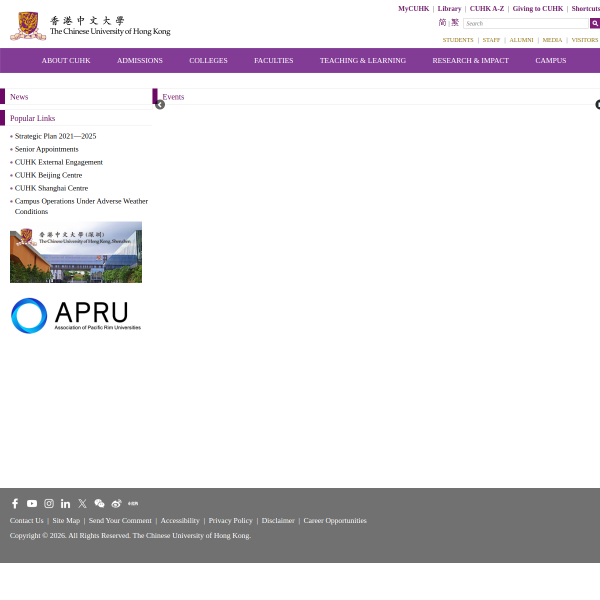Screen dimensions: 600x600
Task: Open the Giving to CUHK link
Action: click(538, 8)
